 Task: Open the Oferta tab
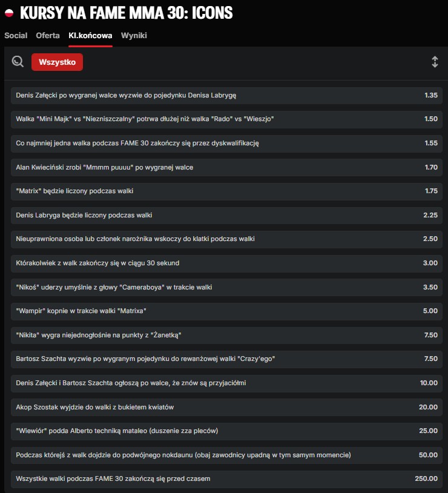click(x=48, y=35)
